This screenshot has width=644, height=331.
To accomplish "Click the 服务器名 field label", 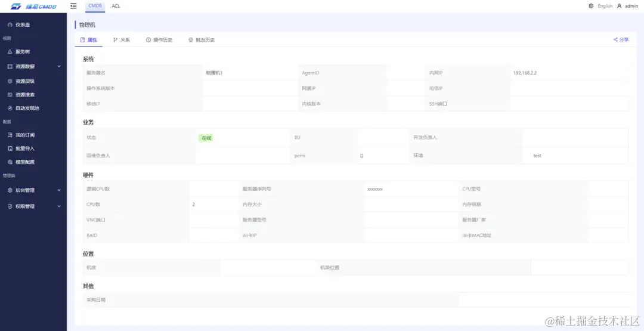I will point(95,73).
